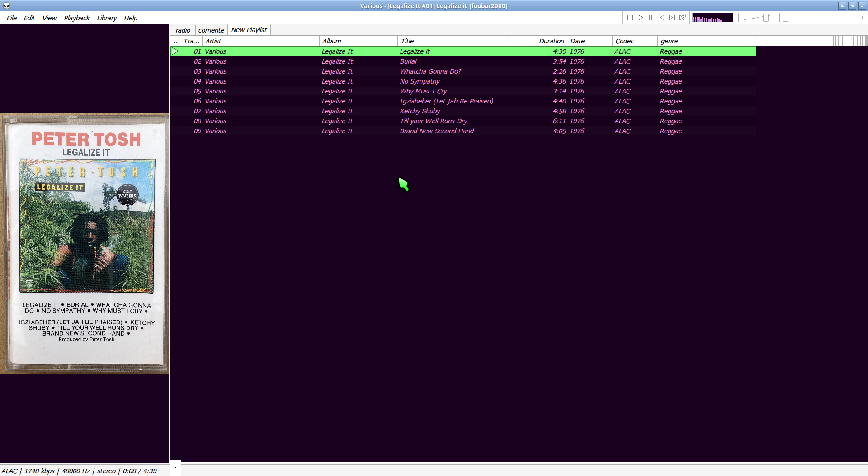Stop playback with the Stop button
The width and height of the screenshot is (868, 476).
point(630,18)
